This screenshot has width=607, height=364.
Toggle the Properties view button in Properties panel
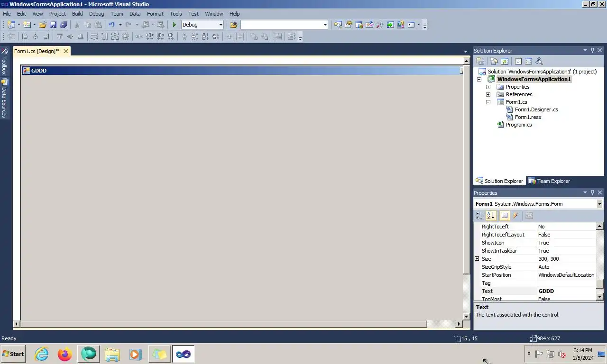(505, 216)
